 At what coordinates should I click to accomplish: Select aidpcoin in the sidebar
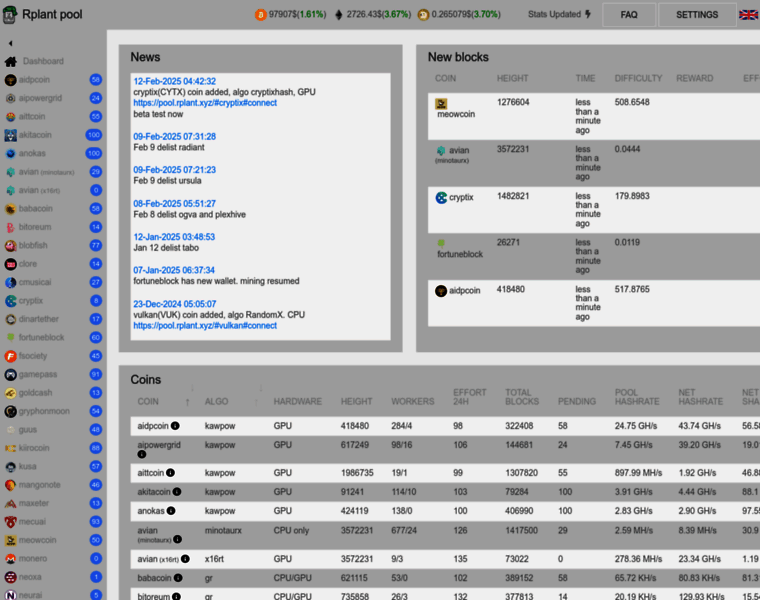coord(34,79)
